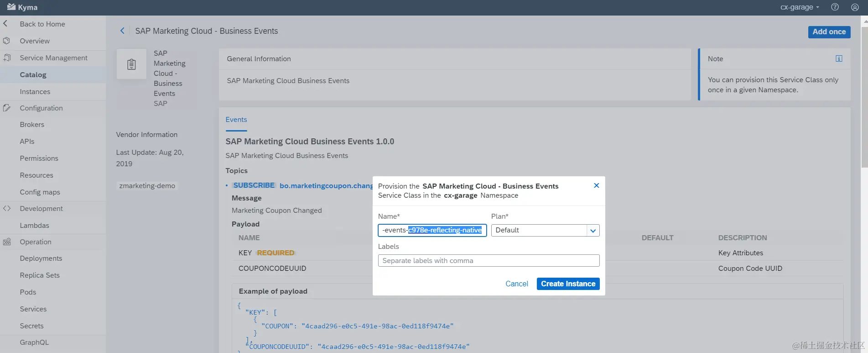Click the Service Management sidebar icon
The image size is (868, 353).
7,58
